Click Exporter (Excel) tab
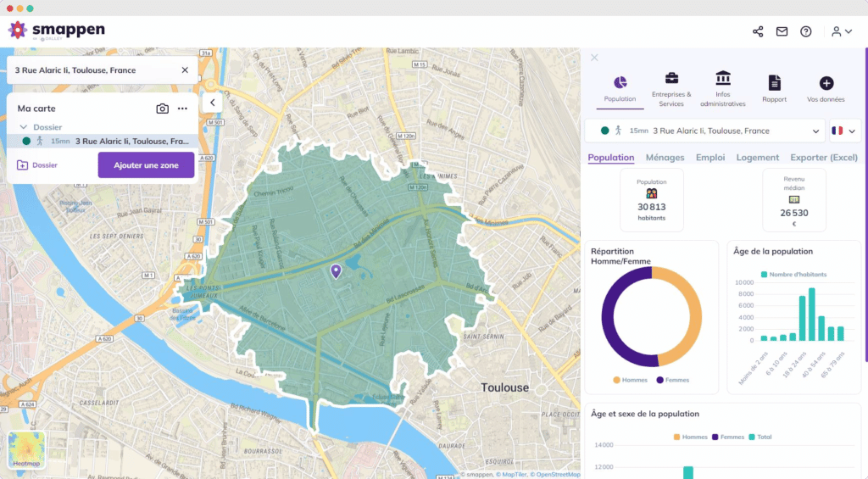The image size is (868, 479). (824, 158)
